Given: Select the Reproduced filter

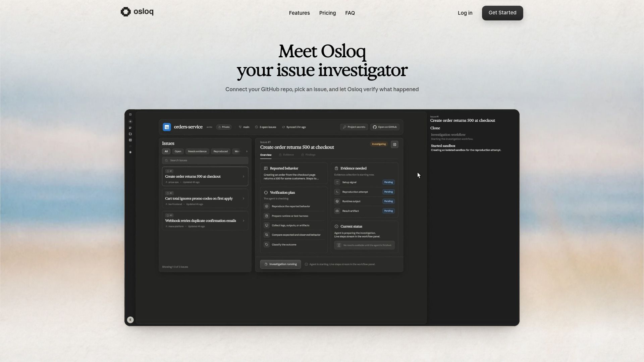Looking at the screenshot, I should click(x=220, y=152).
